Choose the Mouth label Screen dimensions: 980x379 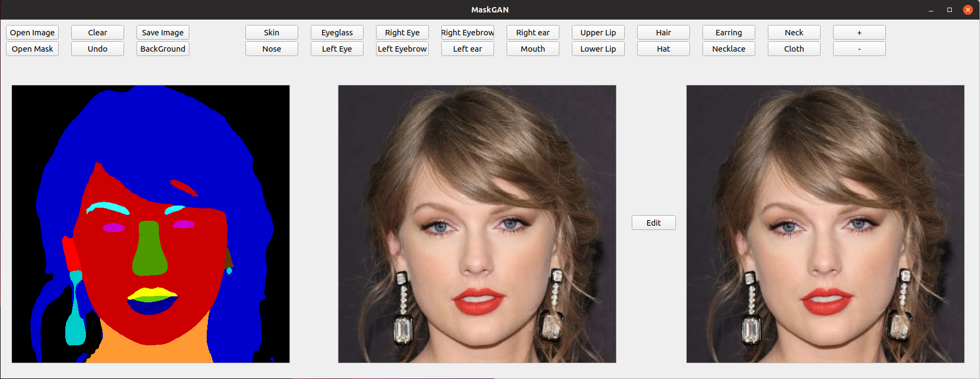533,49
